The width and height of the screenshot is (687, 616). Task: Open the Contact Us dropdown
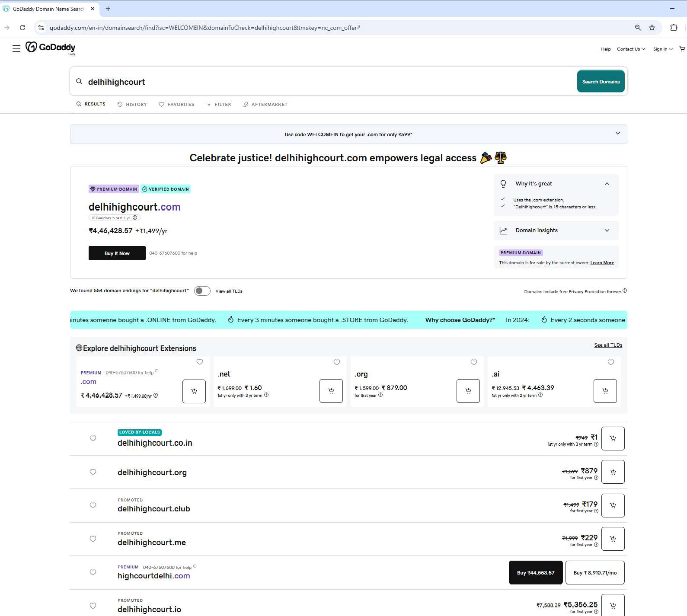[631, 49]
